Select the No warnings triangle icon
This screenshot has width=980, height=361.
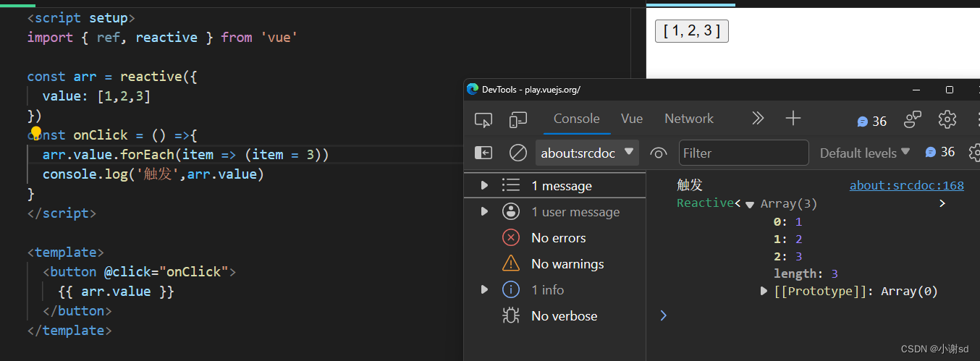point(511,263)
